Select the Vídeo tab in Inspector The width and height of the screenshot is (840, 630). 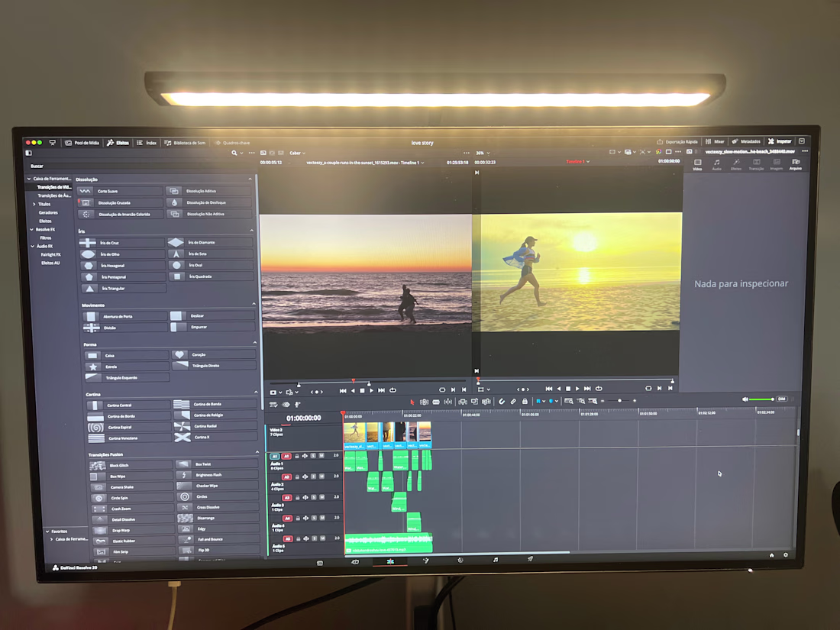coord(697,164)
